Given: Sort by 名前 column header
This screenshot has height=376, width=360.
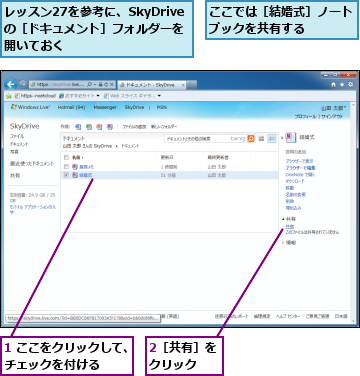Looking at the screenshot, I should click(x=78, y=157).
